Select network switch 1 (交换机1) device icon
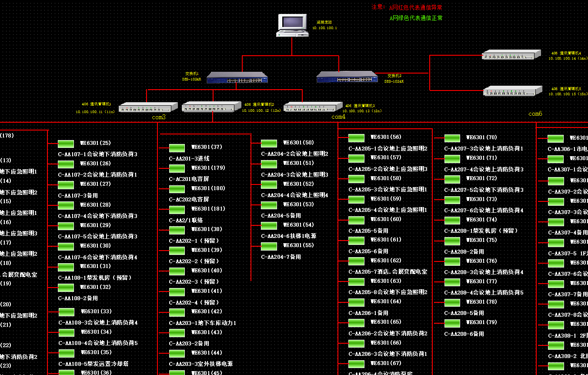Screen dimensions: 588x375 pyautogui.click(x=237, y=77)
